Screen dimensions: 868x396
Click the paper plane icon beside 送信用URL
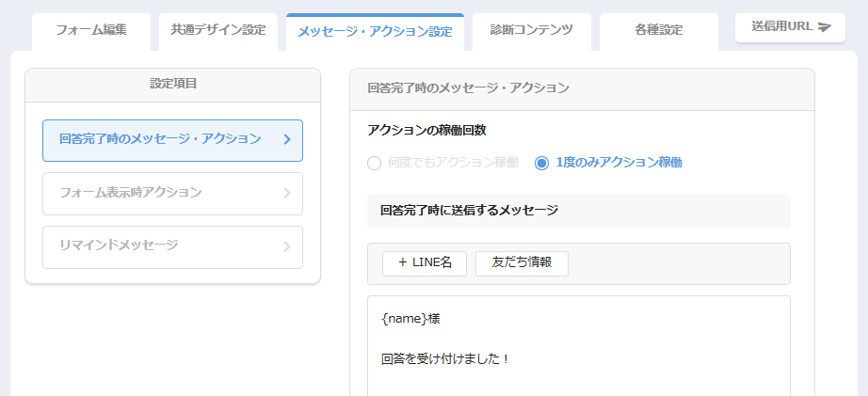(x=825, y=27)
